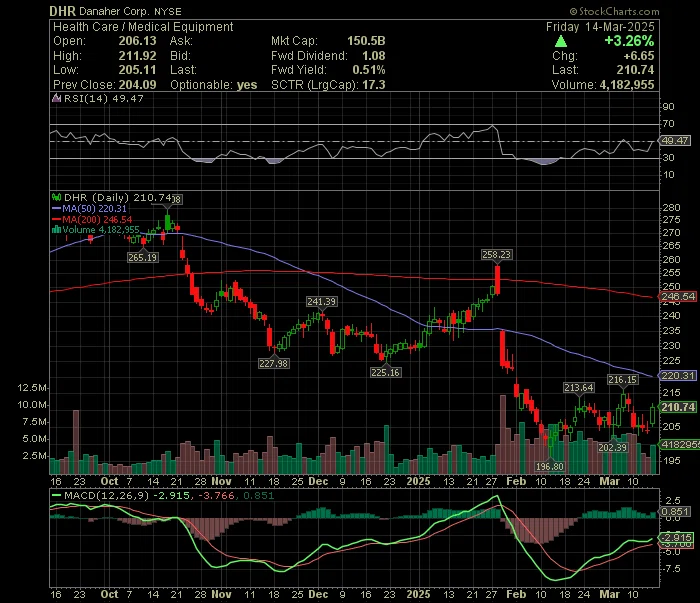
Task: Click the 2025 label on price axis
Action: point(418,482)
